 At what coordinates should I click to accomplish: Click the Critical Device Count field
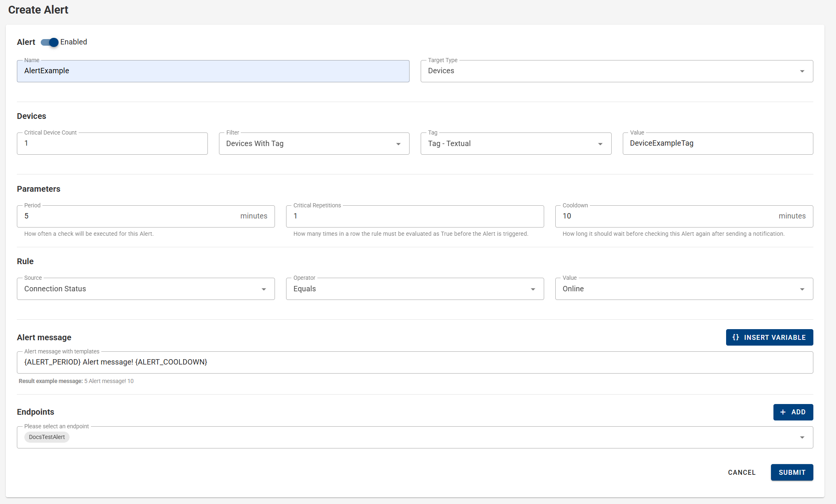click(x=112, y=144)
